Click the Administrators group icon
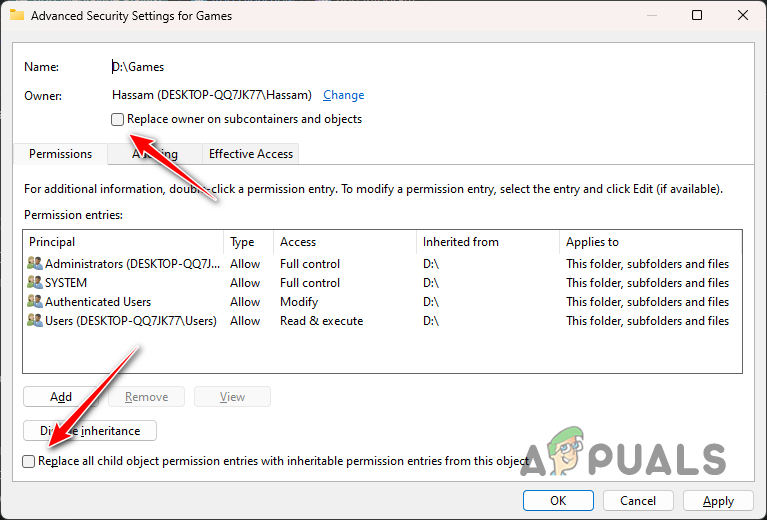This screenshot has width=767, height=520. [35, 263]
